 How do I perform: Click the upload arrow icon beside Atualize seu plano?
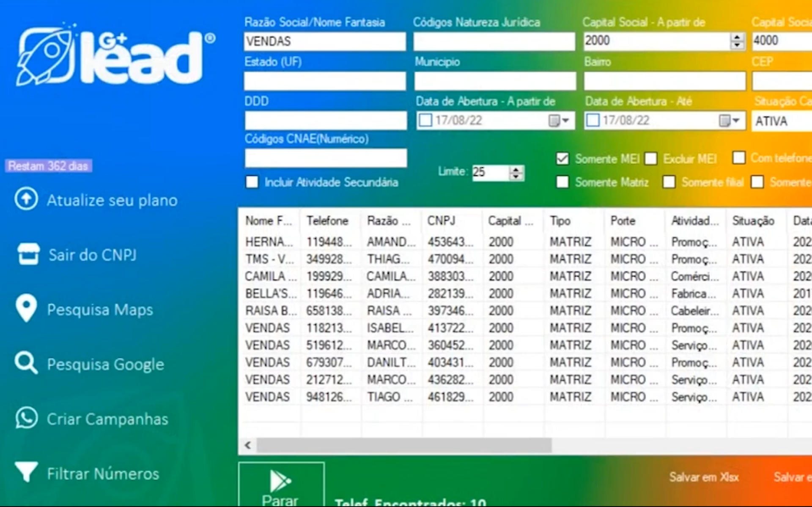26,199
